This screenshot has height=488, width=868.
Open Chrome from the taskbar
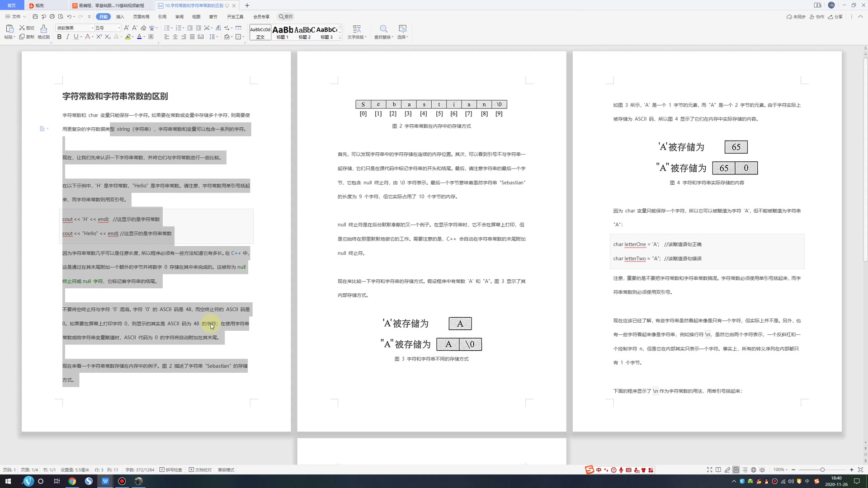click(72, 481)
